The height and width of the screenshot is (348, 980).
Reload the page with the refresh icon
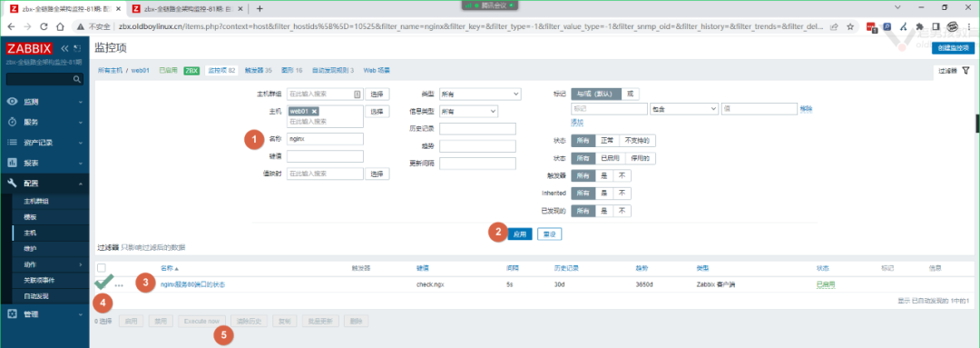pyautogui.click(x=44, y=27)
